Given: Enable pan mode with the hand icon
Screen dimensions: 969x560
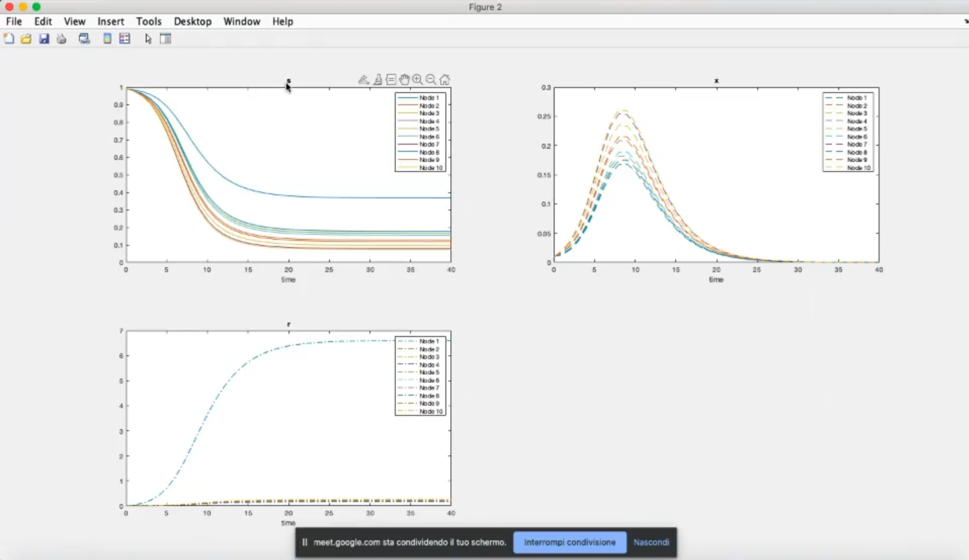Looking at the screenshot, I should pos(404,80).
